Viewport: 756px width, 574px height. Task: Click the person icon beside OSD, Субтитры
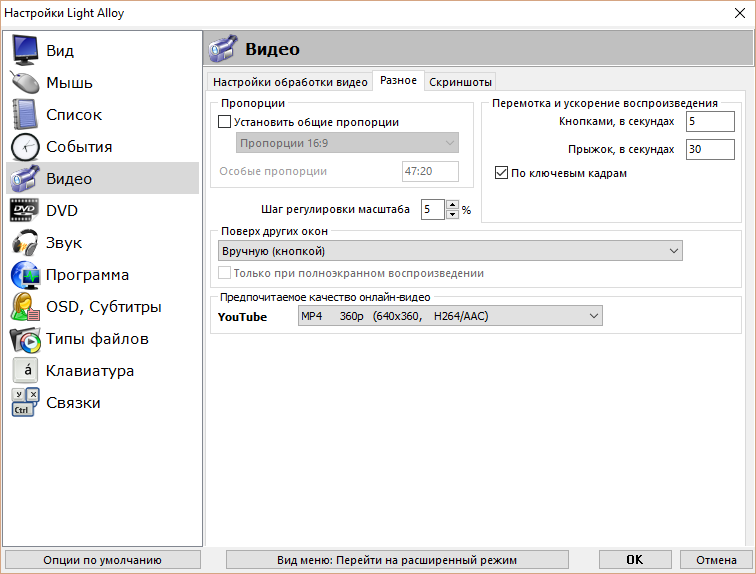pos(25,307)
